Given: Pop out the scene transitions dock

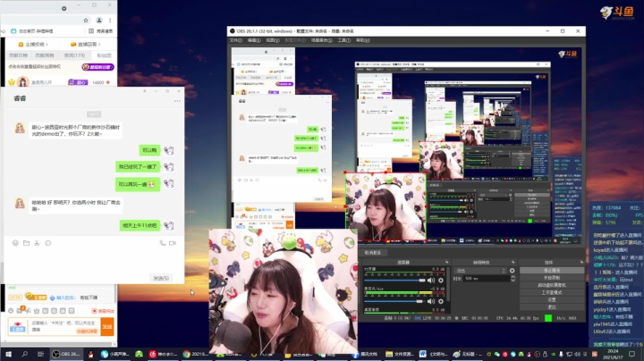Looking at the screenshot, I should (513, 262).
